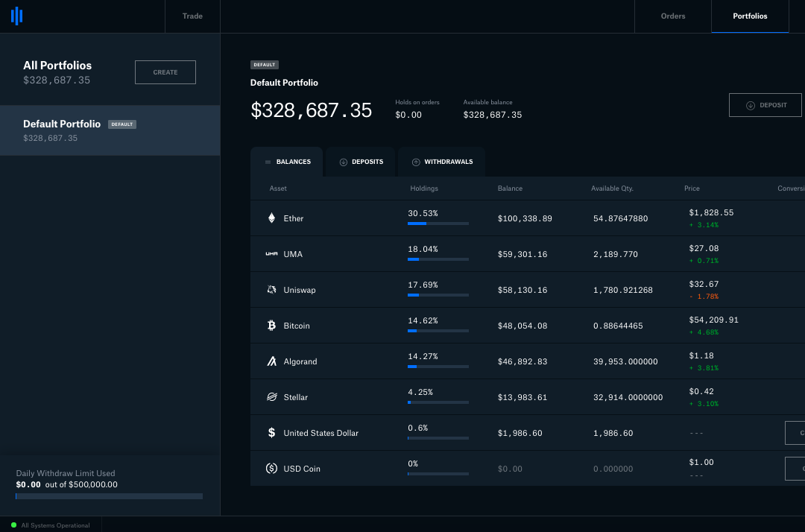
Task: Click the Balance column header
Action: click(510, 189)
